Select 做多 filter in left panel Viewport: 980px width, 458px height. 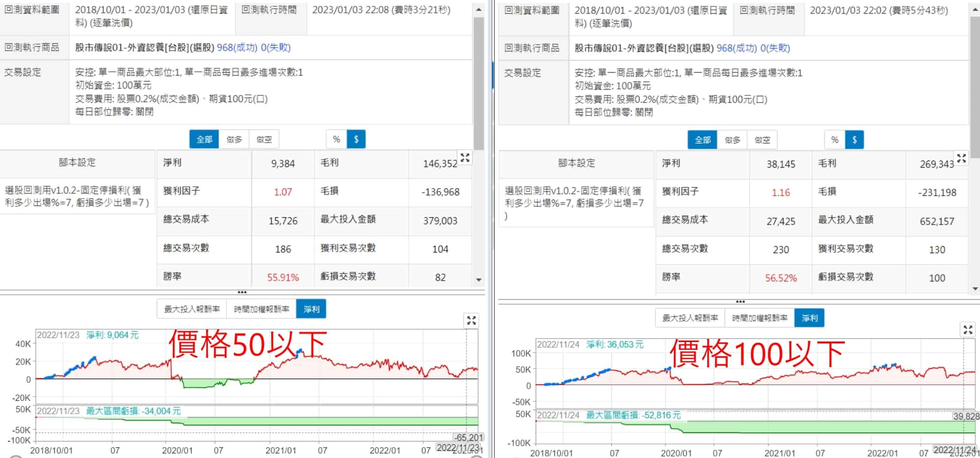coord(234,140)
